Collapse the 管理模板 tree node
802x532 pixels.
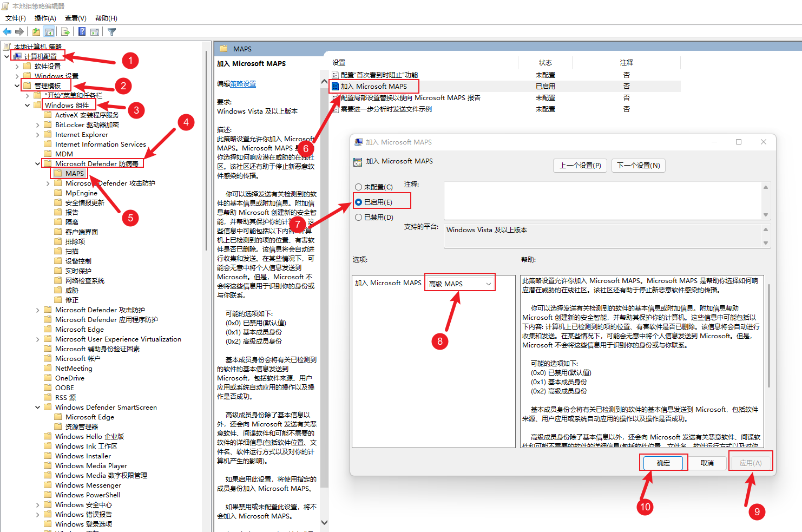17,86
